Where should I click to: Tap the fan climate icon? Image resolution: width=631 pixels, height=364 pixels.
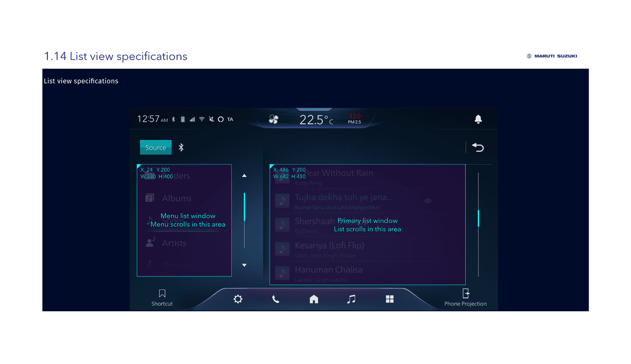point(274,119)
